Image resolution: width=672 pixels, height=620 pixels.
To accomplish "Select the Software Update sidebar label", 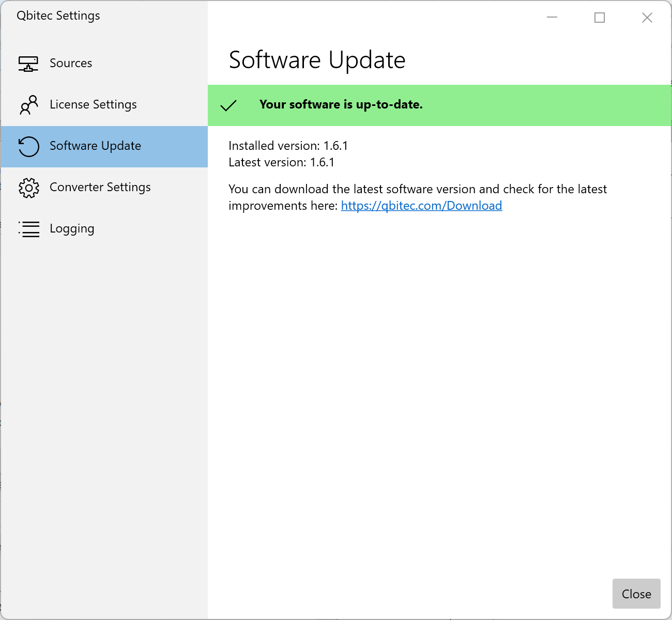I will (x=95, y=146).
